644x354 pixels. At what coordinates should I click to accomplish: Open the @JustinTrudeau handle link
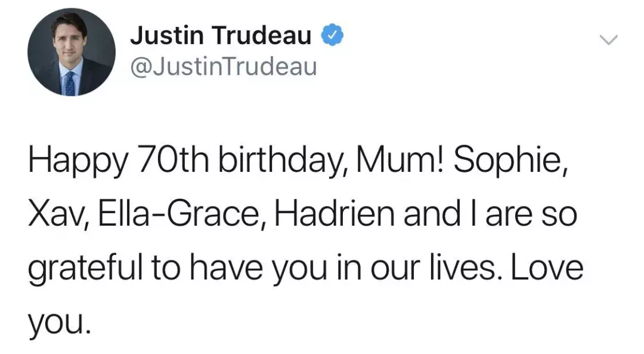(x=223, y=67)
